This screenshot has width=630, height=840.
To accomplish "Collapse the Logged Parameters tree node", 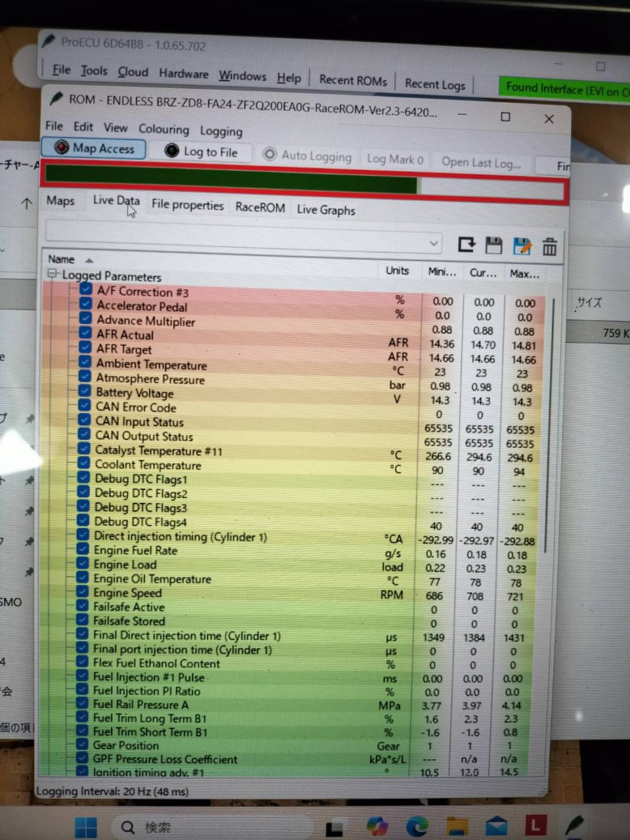I will pos(52,274).
